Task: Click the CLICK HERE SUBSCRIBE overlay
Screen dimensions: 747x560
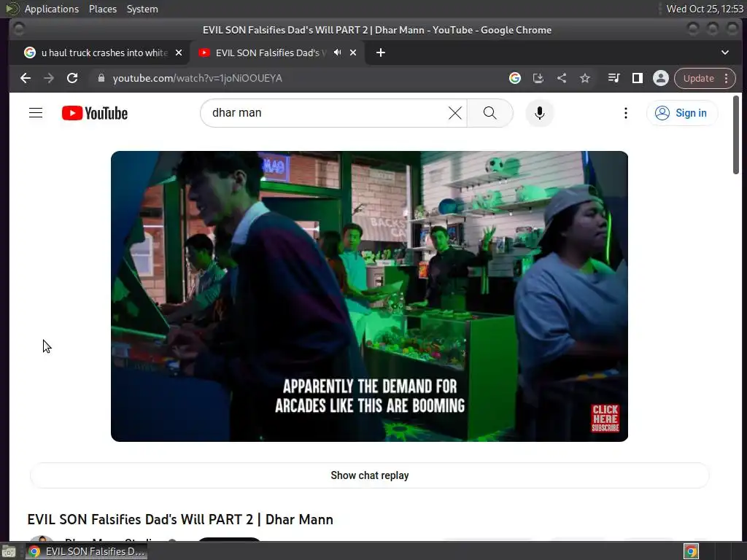Action: point(605,419)
